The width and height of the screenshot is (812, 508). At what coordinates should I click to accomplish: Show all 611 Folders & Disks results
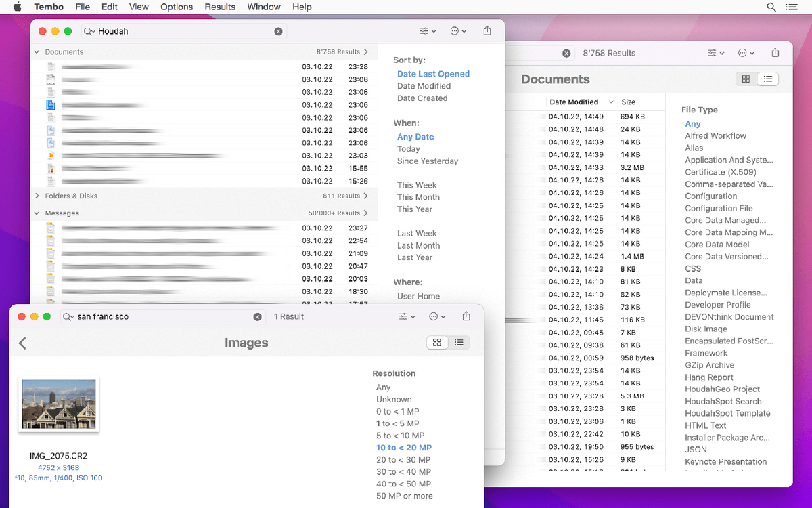click(345, 196)
